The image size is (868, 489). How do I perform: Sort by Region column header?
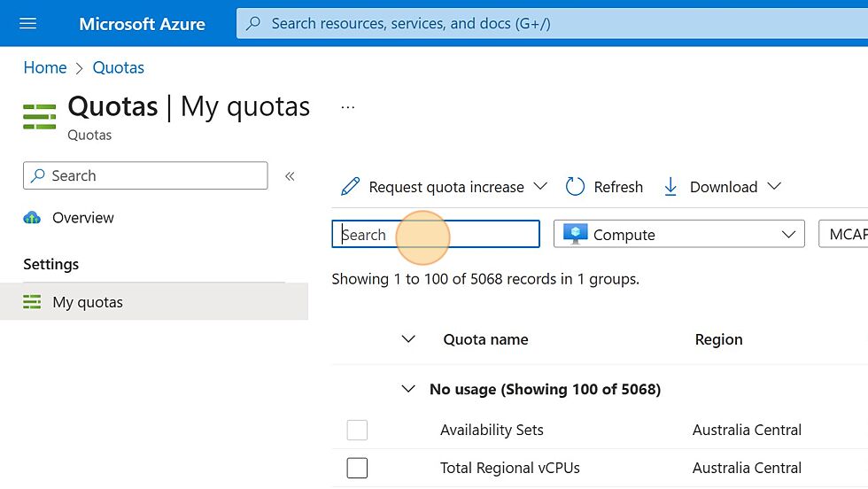tap(718, 339)
